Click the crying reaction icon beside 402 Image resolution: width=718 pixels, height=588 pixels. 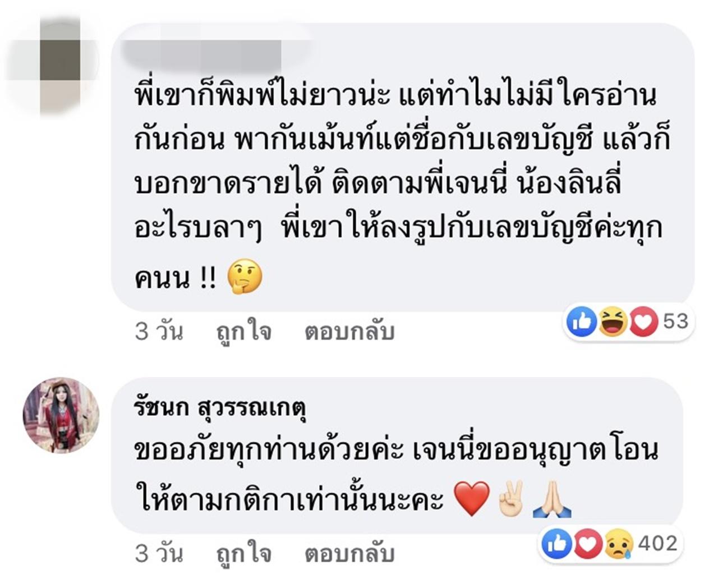click(618, 544)
